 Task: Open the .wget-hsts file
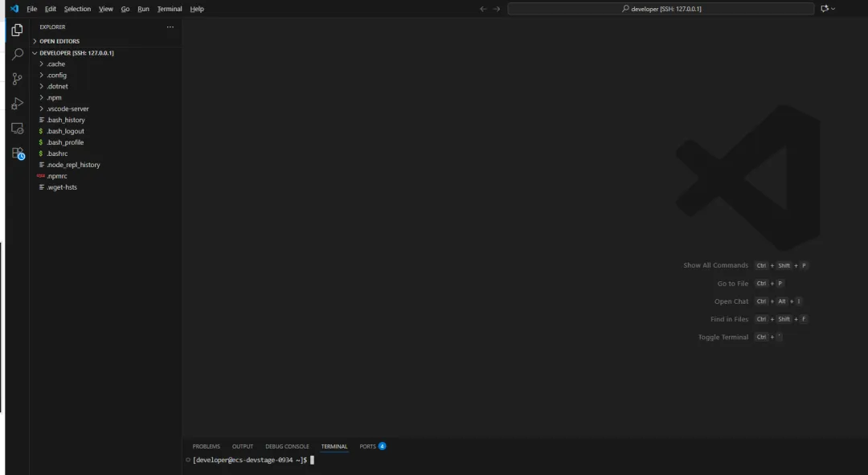[106, 187]
